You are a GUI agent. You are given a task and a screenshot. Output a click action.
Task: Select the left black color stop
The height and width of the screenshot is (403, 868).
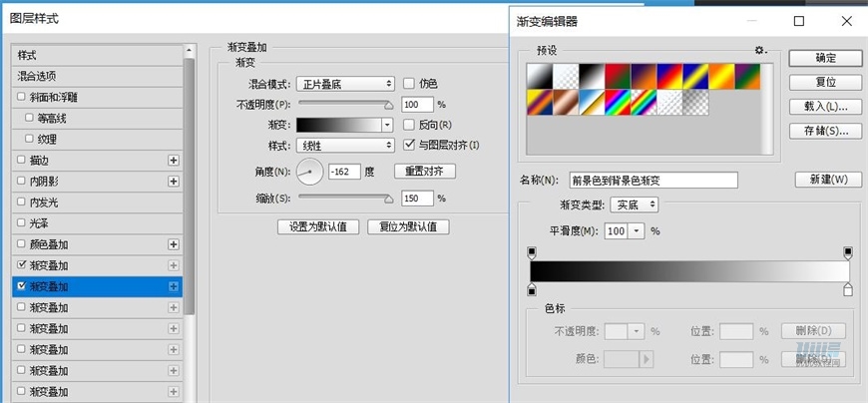(x=531, y=289)
